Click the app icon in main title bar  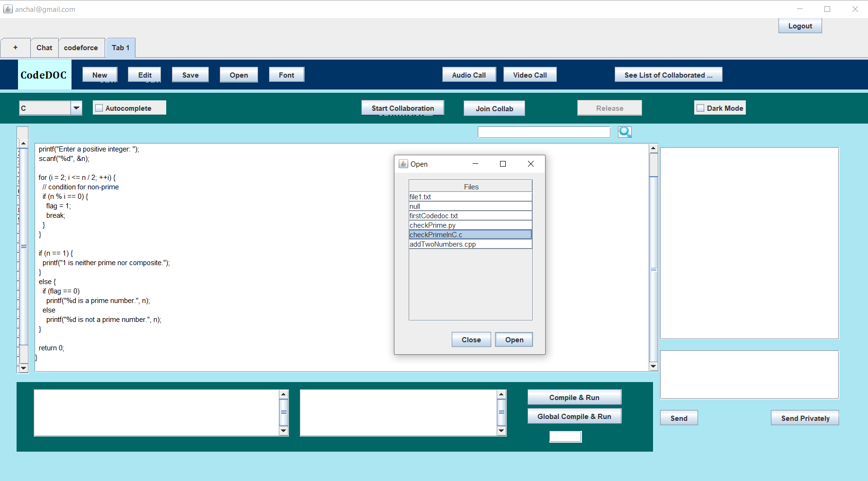(x=8, y=9)
